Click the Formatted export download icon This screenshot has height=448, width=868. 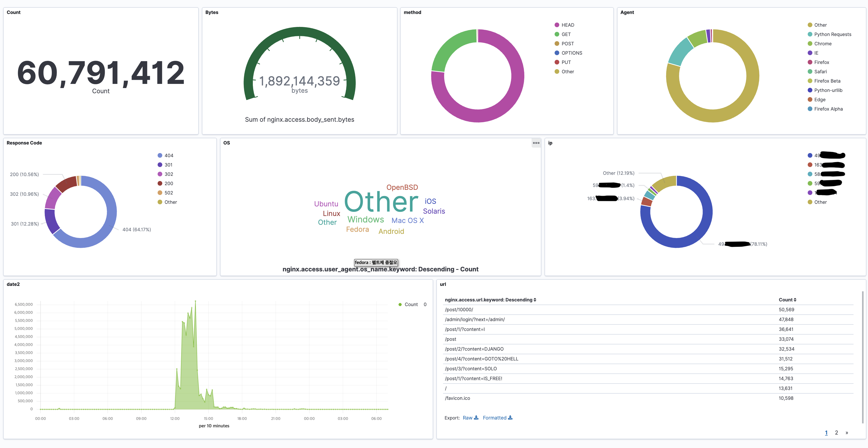[510, 418]
